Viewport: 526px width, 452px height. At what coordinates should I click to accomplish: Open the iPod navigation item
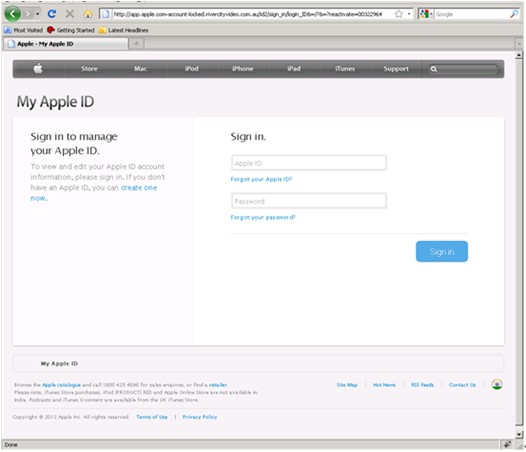click(192, 69)
